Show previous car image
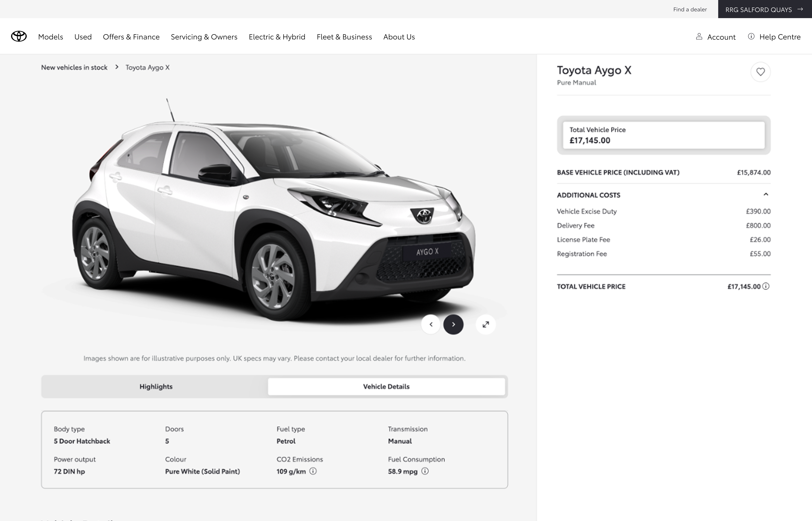The image size is (812, 521). [431, 324]
